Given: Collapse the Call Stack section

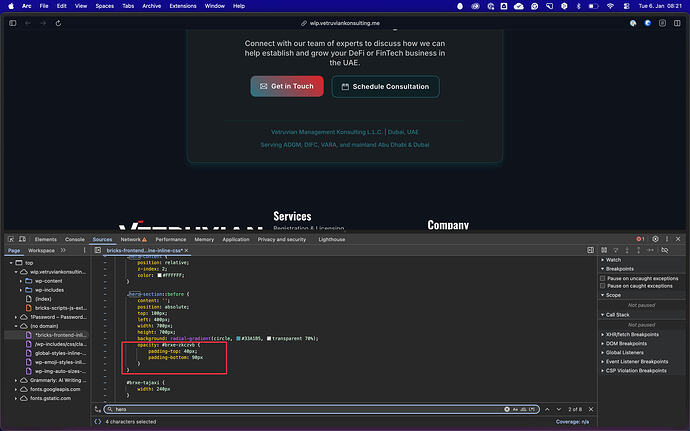Looking at the screenshot, I should tap(617, 315).
